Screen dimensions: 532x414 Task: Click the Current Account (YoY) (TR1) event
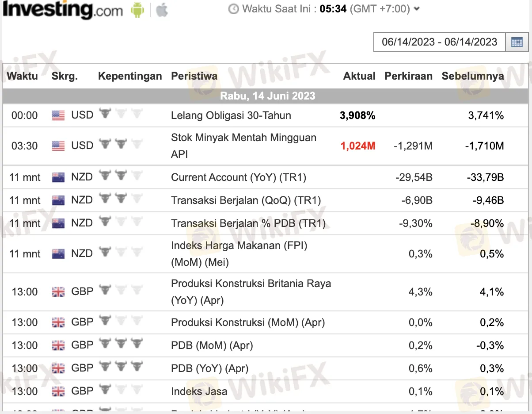coord(239,178)
